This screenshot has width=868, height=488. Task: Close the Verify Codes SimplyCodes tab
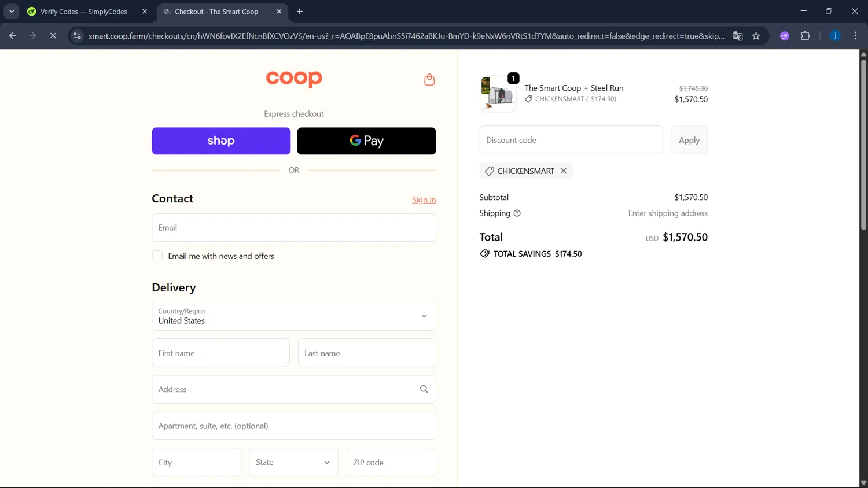(x=145, y=12)
